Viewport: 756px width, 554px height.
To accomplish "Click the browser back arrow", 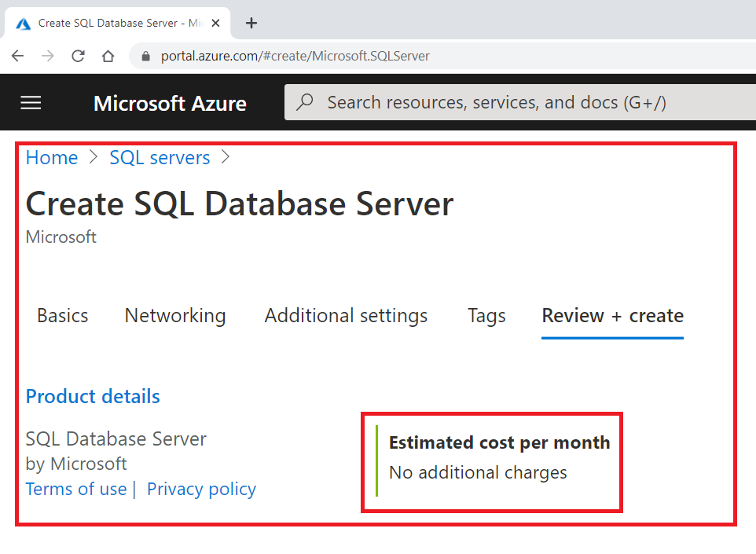I will [x=17, y=56].
